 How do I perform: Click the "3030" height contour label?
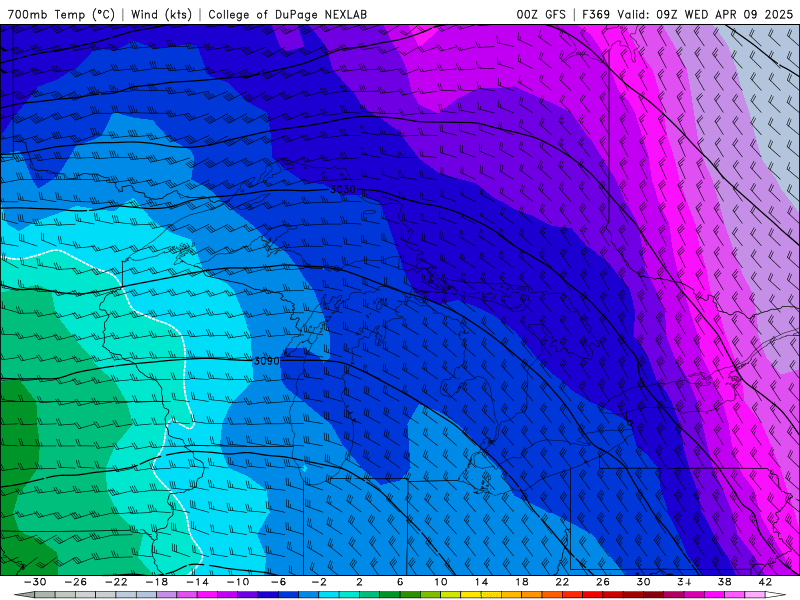[x=342, y=189]
